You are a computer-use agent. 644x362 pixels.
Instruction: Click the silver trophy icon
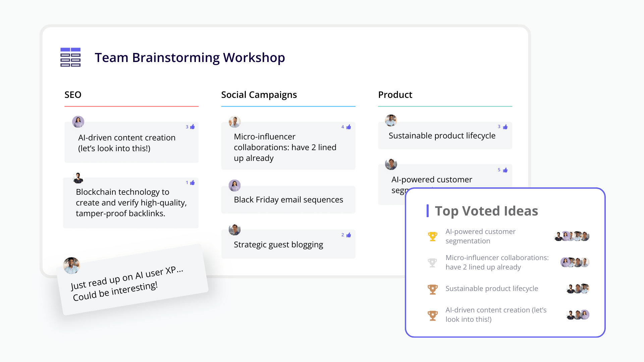click(x=433, y=262)
